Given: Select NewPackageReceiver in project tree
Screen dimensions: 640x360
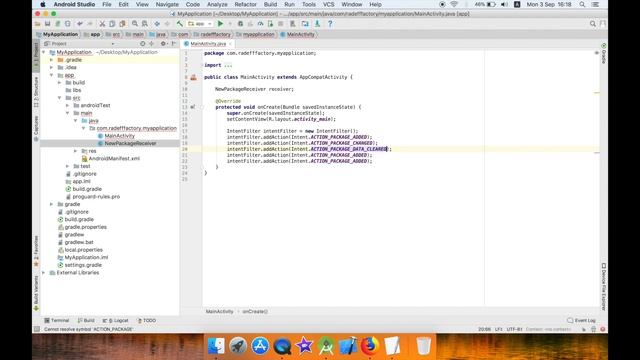Looking at the screenshot, I should (130, 143).
